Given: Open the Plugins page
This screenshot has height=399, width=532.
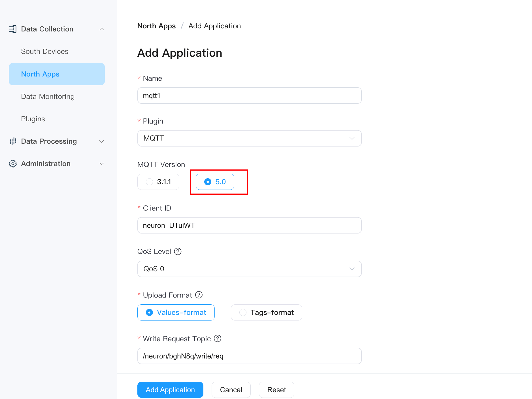Looking at the screenshot, I should [x=33, y=119].
